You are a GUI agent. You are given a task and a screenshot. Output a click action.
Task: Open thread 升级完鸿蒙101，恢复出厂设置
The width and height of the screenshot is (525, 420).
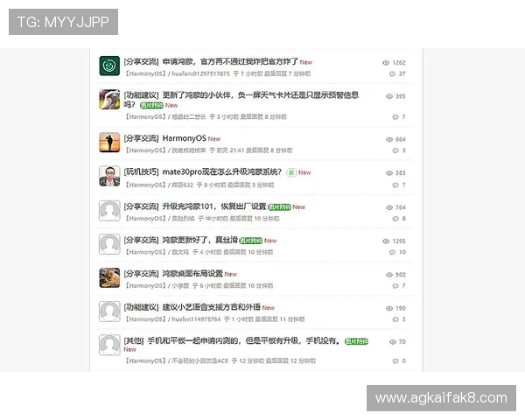pyautogui.click(x=214, y=206)
